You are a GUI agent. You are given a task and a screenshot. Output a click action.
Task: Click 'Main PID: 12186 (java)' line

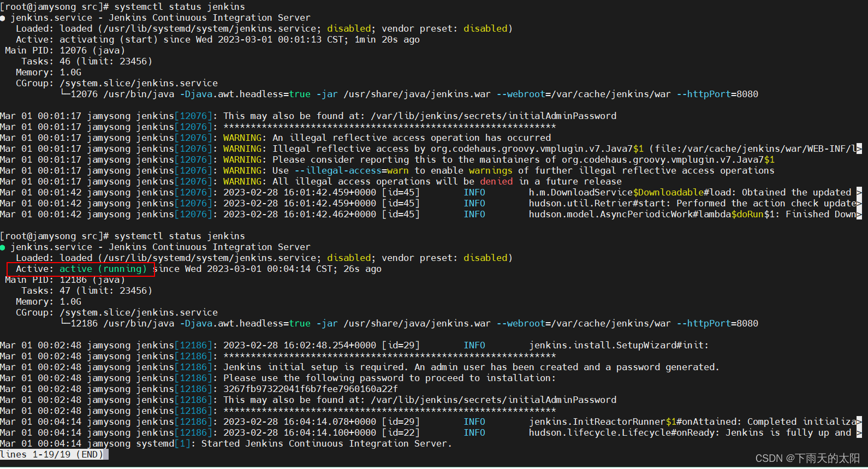coord(65,280)
